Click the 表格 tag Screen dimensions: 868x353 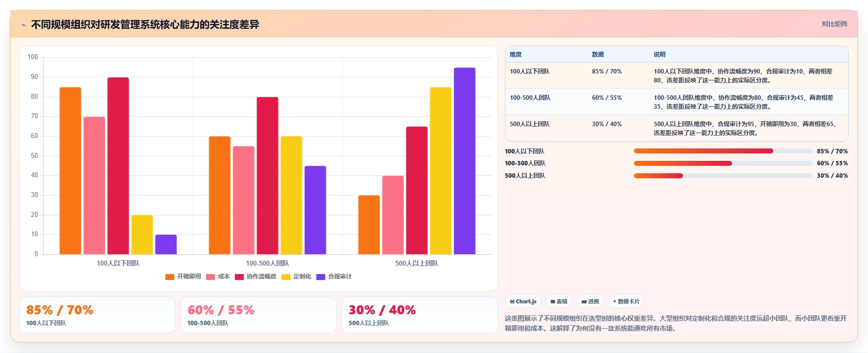click(x=559, y=301)
